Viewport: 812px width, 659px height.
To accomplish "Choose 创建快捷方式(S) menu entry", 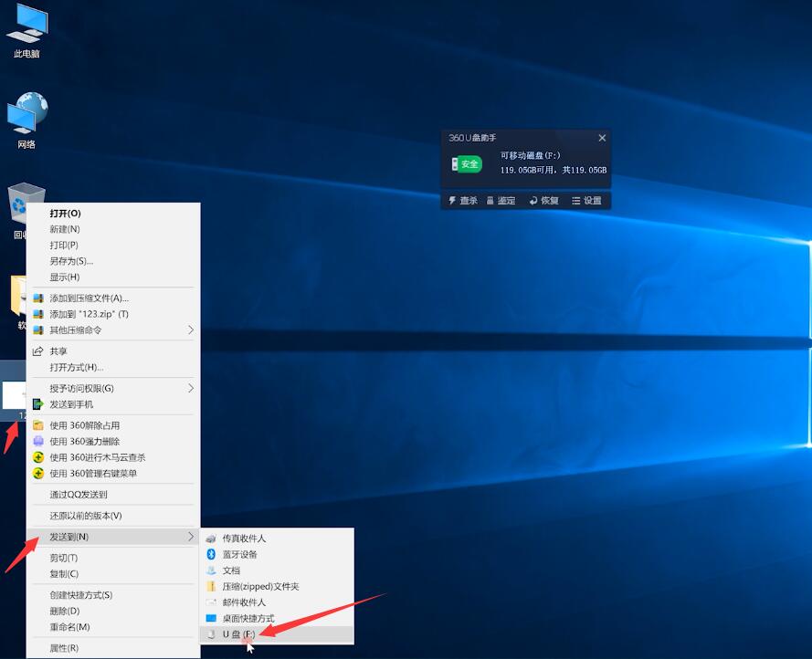I will [x=113, y=595].
